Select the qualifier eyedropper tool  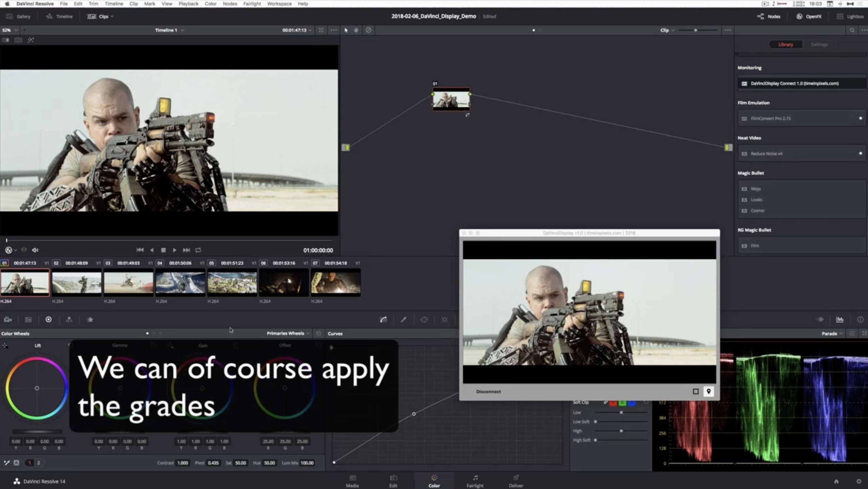[x=404, y=320]
